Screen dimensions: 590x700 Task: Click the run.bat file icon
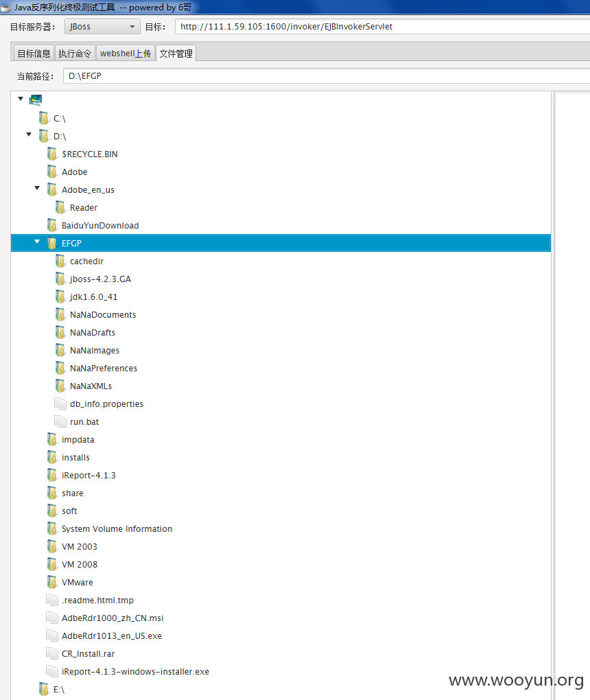click(60, 421)
